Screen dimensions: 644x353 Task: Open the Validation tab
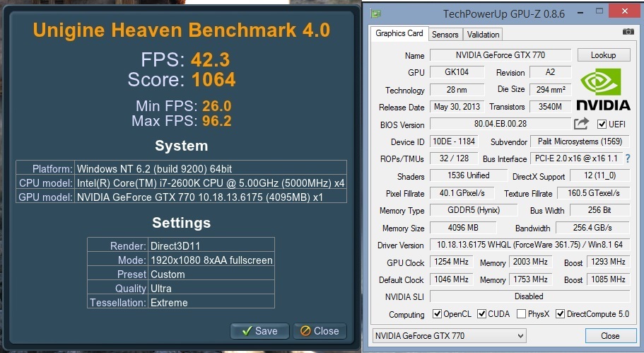(x=483, y=34)
